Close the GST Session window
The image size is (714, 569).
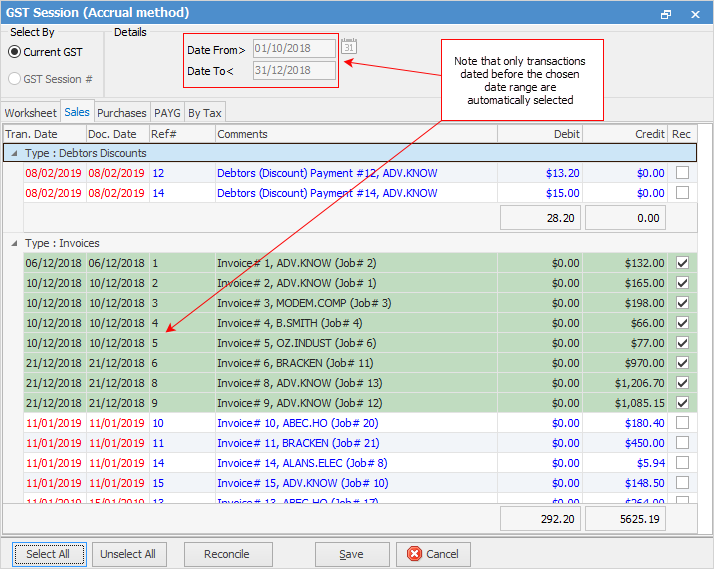(696, 14)
